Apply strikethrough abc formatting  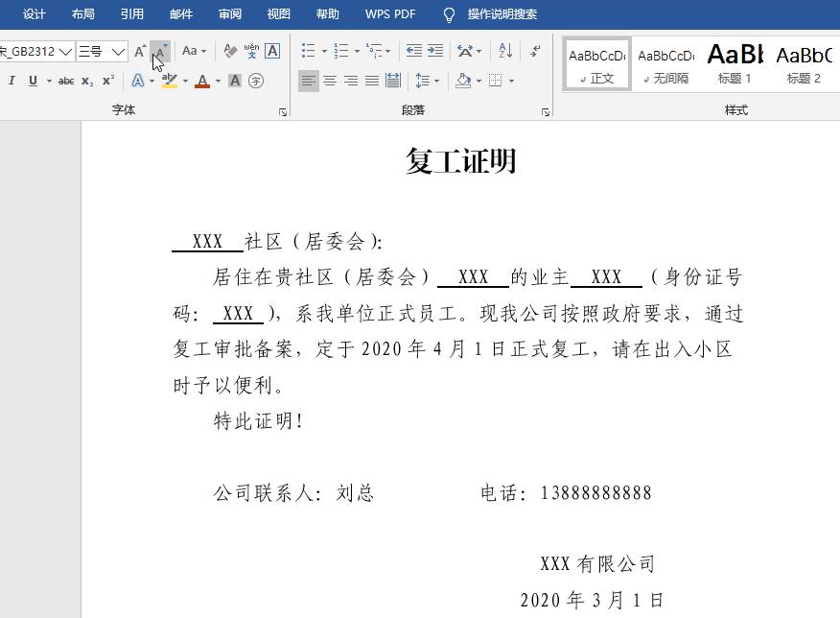point(66,81)
